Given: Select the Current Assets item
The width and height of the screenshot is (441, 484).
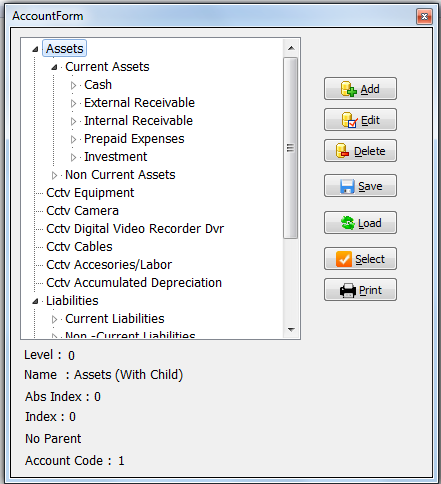Looking at the screenshot, I should [107, 67].
